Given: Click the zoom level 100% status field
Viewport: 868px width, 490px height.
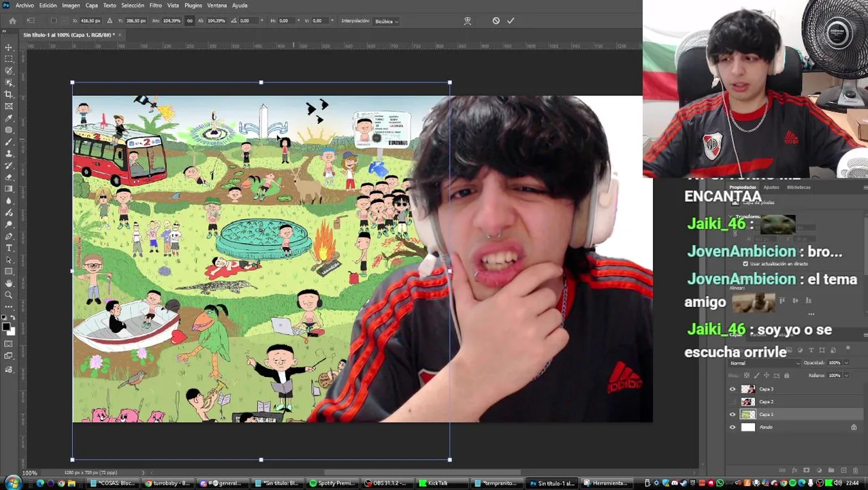Looking at the screenshot, I should point(30,473).
